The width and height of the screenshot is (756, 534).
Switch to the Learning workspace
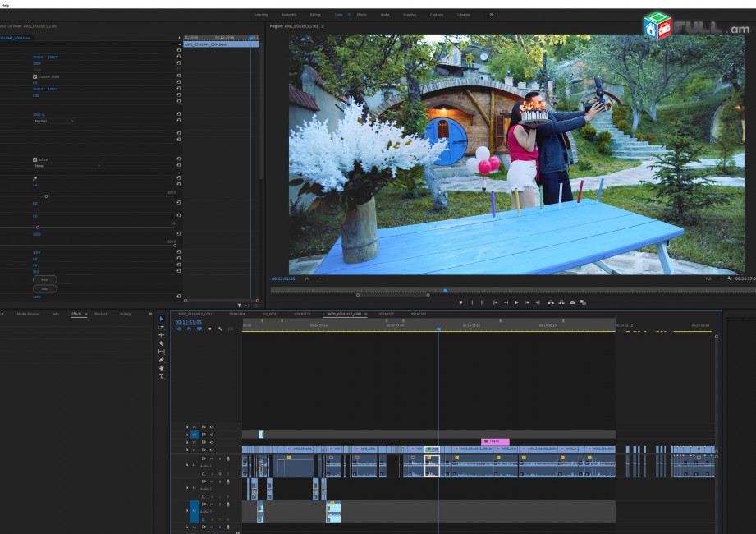[261, 15]
